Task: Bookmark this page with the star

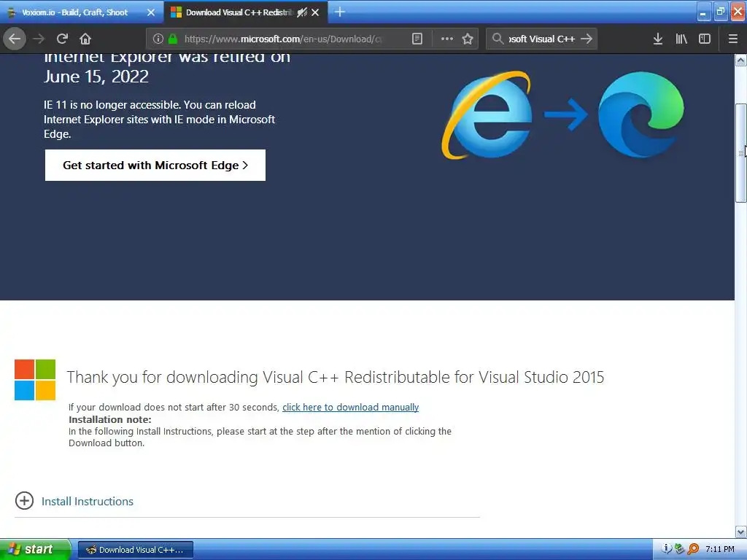Action: 468,39
